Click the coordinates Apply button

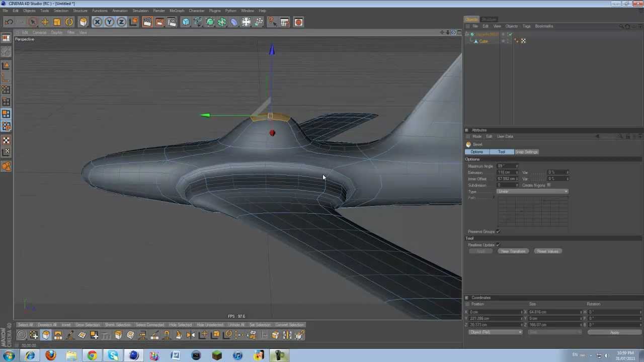[614, 332]
